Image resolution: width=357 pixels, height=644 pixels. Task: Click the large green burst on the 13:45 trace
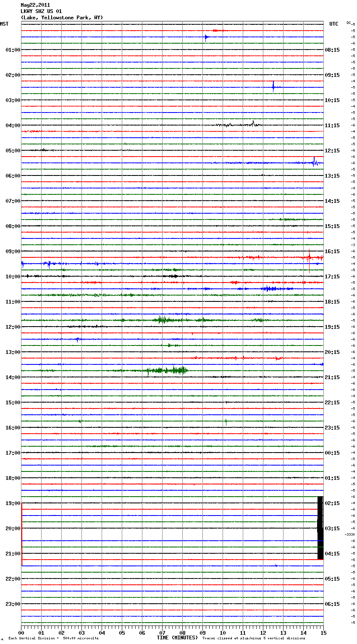(x=167, y=371)
